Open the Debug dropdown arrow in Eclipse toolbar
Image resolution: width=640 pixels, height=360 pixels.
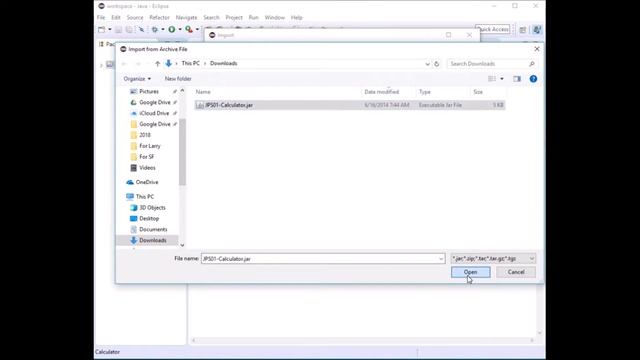162,29
